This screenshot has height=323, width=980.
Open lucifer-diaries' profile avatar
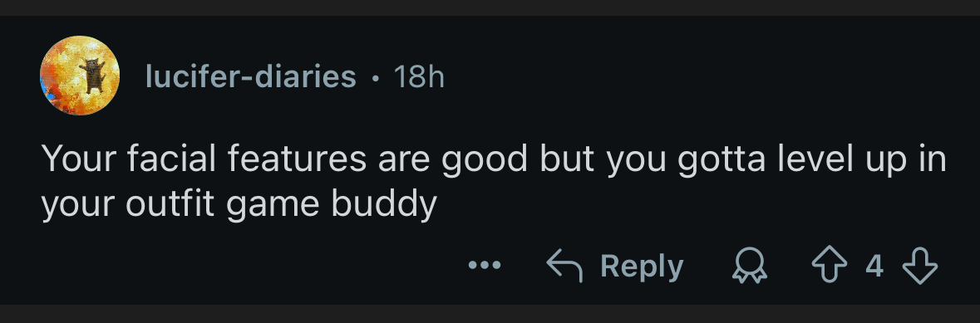(80, 76)
